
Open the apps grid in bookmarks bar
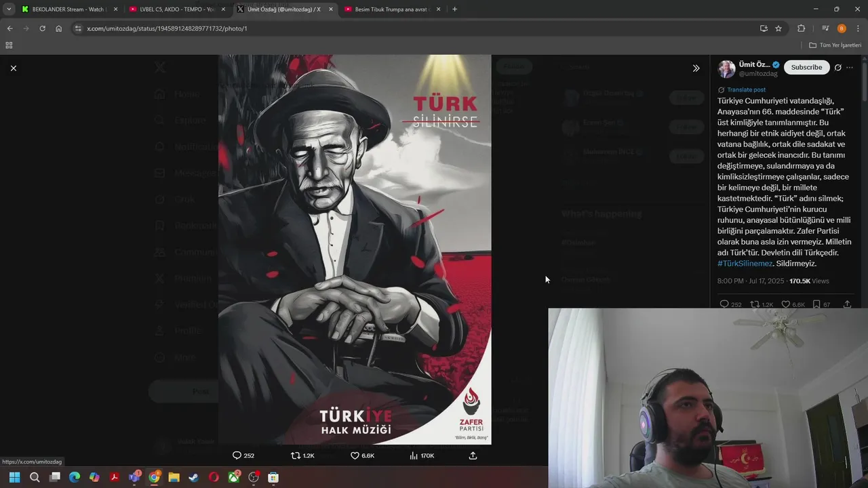tap(9, 45)
